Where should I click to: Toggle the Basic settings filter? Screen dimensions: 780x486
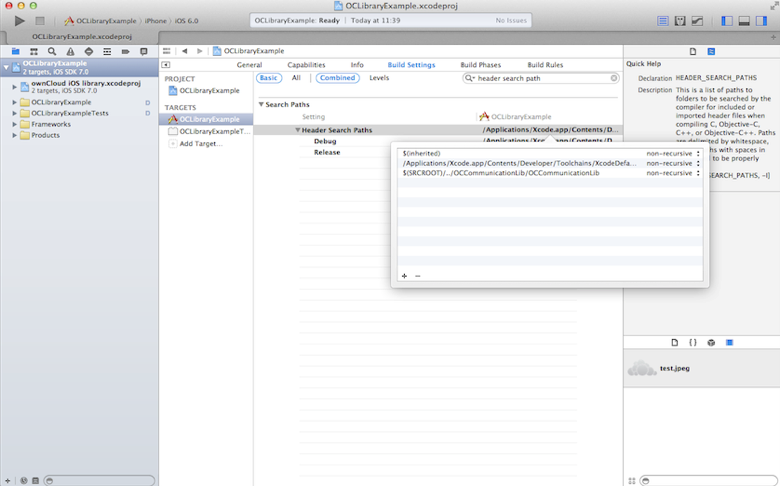click(x=269, y=78)
